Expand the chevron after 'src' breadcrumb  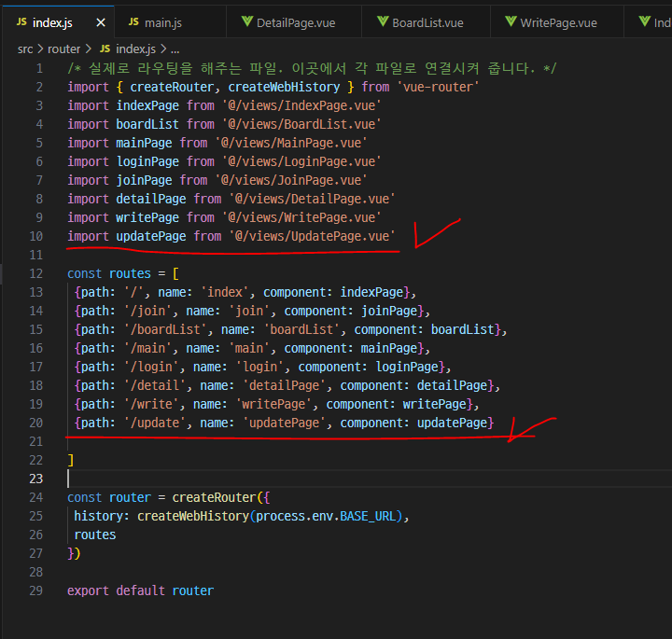pyautogui.click(x=40, y=49)
